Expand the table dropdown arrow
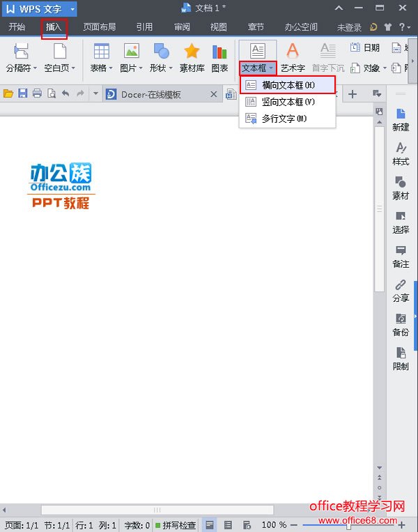 [111, 68]
